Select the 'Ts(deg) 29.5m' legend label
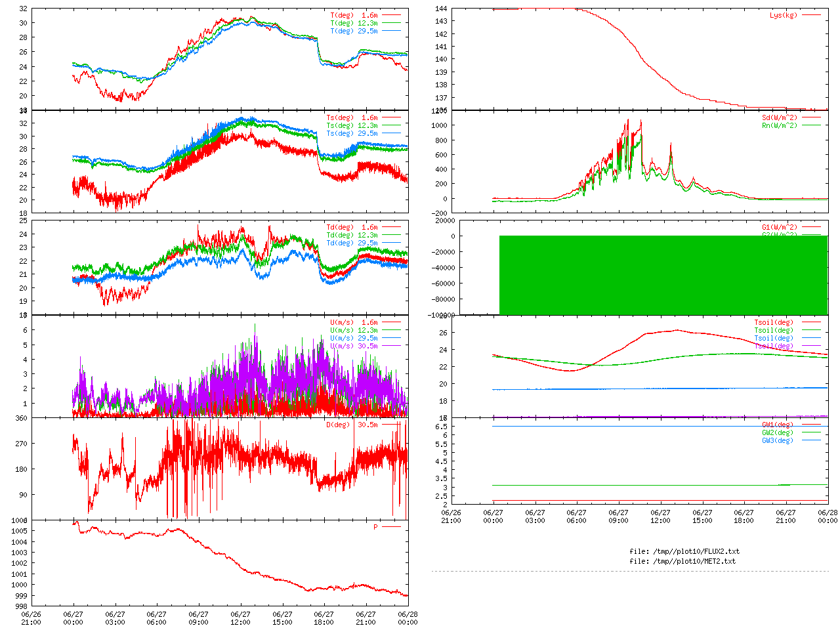Screen dimensions: 840x630 pyautogui.click(x=352, y=134)
